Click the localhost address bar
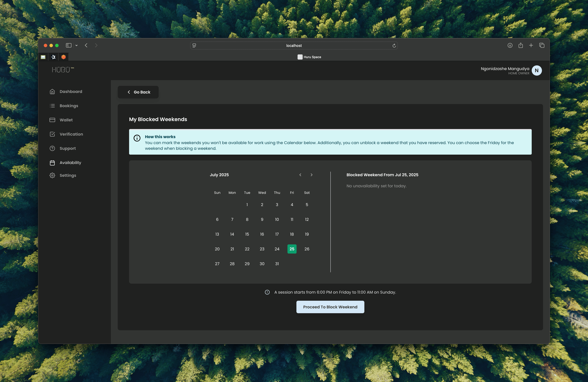 (294, 46)
